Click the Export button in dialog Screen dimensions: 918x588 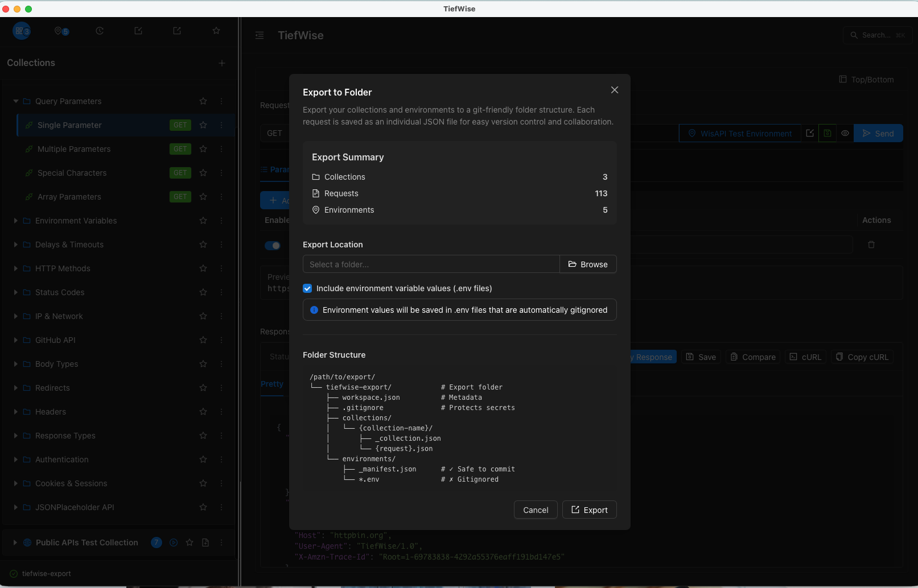[590, 510]
